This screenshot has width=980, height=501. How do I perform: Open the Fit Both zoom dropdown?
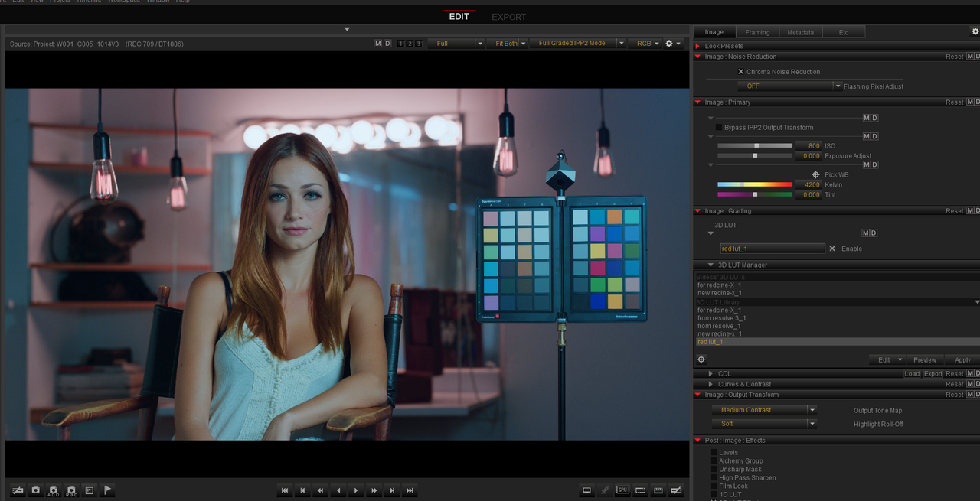point(507,44)
